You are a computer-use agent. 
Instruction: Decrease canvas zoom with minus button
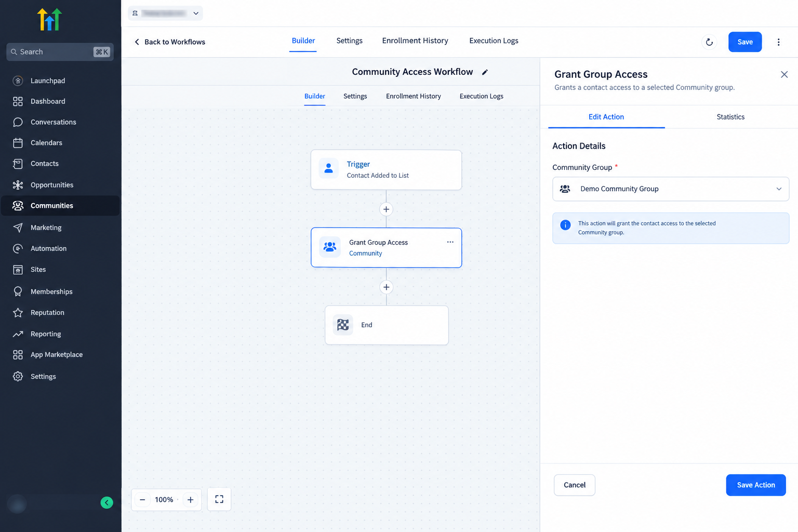coord(142,500)
